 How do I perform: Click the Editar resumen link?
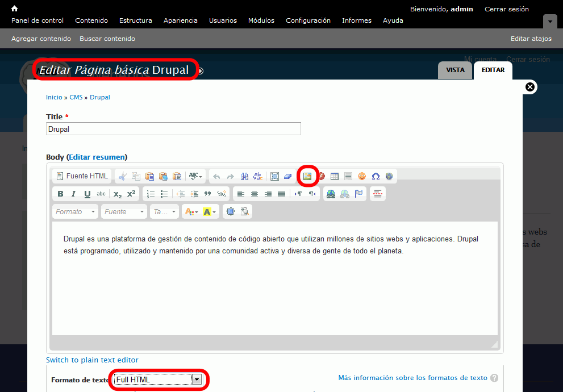[x=97, y=157]
